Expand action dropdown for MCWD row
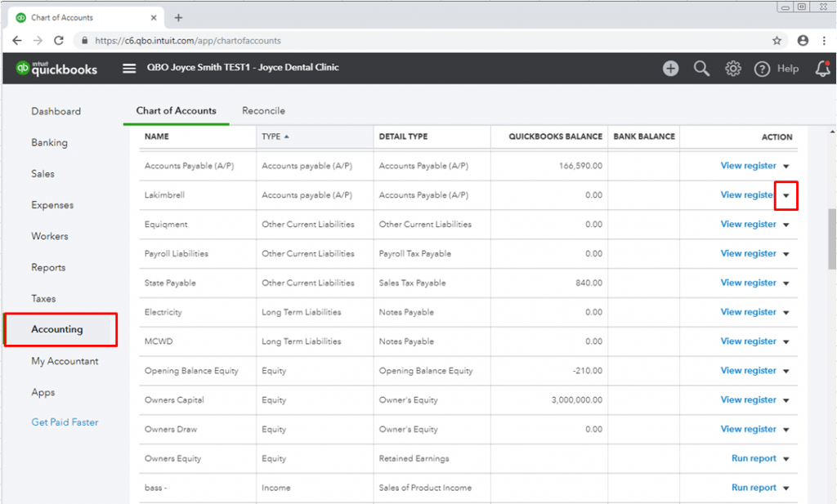Viewport: 837px width, 504px height. (786, 342)
